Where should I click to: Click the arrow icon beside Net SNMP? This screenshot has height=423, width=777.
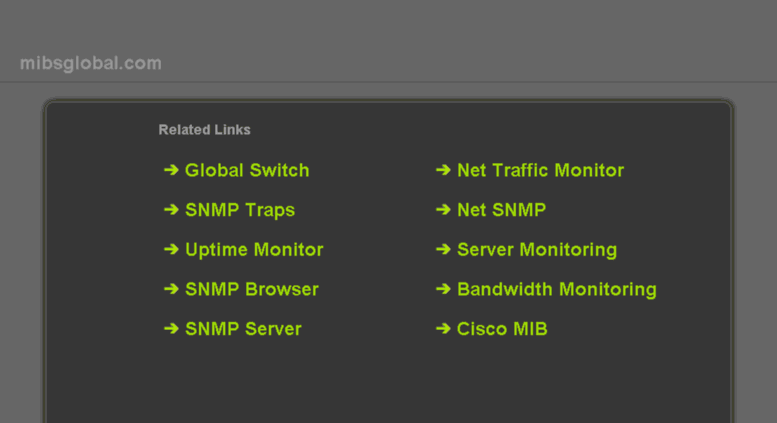pos(444,210)
